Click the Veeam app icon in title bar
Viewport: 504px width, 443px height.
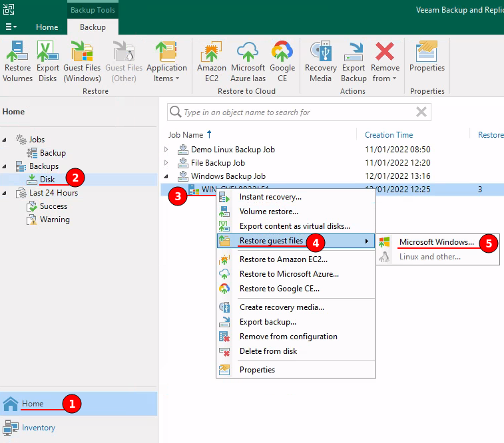[9, 9]
